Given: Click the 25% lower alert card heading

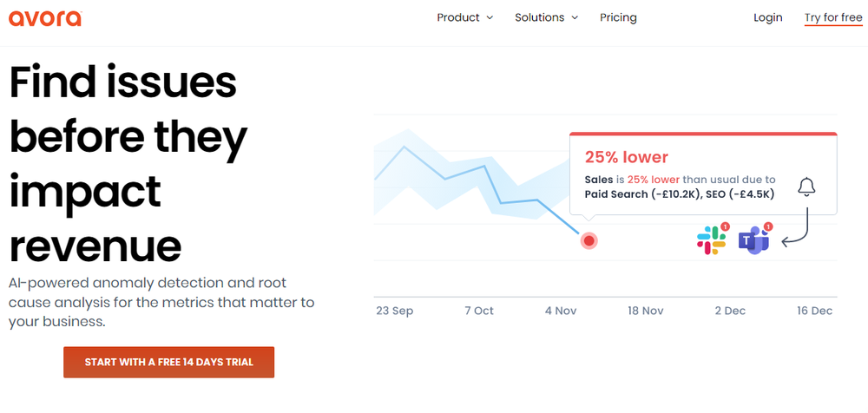Looking at the screenshot, I should 627,157.
